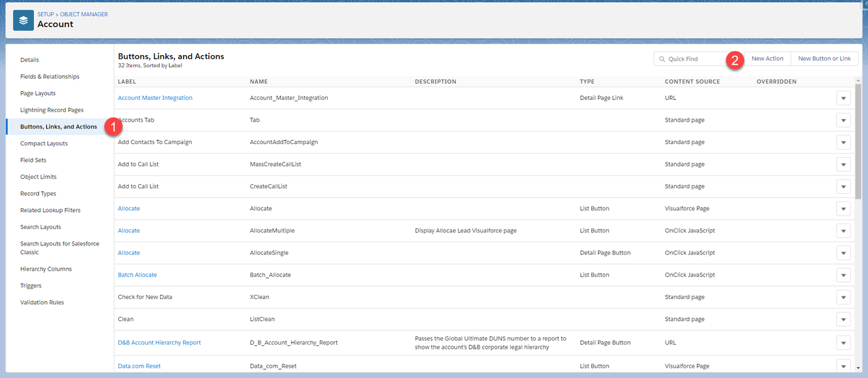The image size is (868, 378).
Task: Open row menu for ListClean row
Action: coord(844,319)
